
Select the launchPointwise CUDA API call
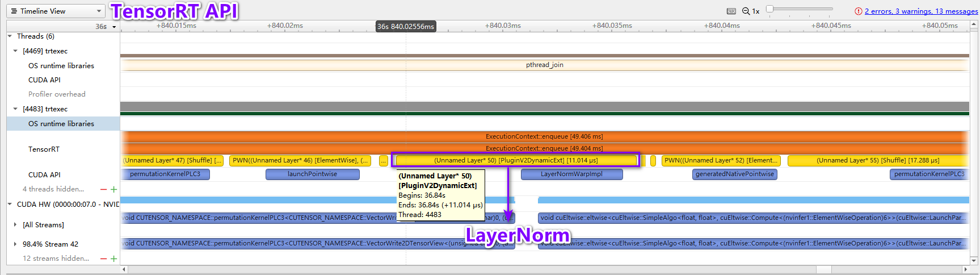[313, 174]
